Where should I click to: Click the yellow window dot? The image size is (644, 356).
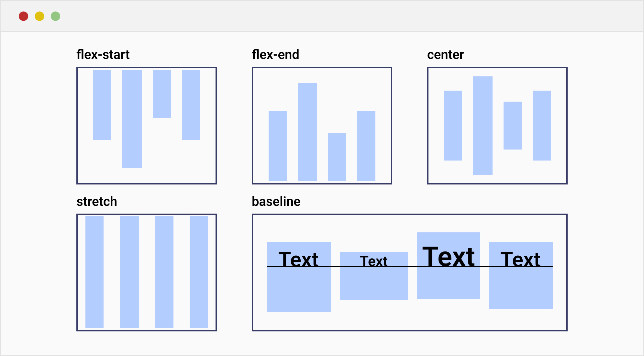pos(39,16)
